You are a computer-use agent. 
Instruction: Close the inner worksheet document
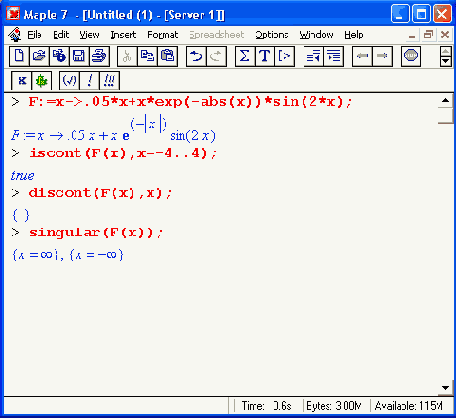[x=445, y=35]
